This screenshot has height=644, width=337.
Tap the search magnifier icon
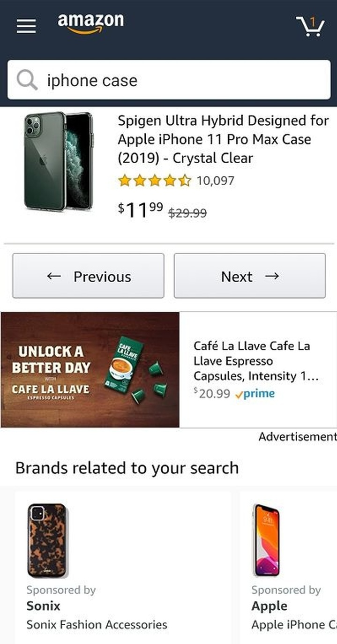pyautogui.click(x=27, y=80)
